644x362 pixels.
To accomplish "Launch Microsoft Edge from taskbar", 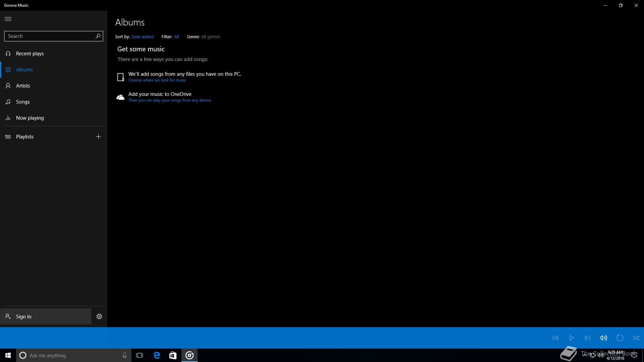I will point(157,355).
